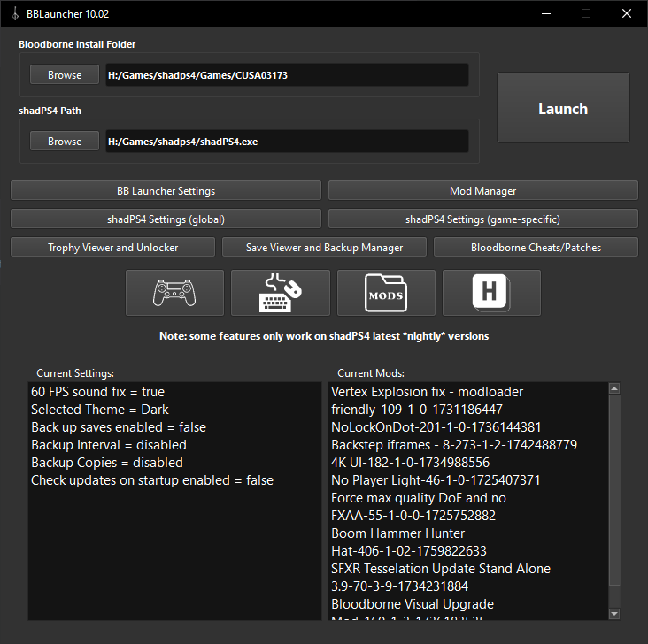Click the BBLauncher title bar app icon
The image size is (648, 644).
coord(15,13)
